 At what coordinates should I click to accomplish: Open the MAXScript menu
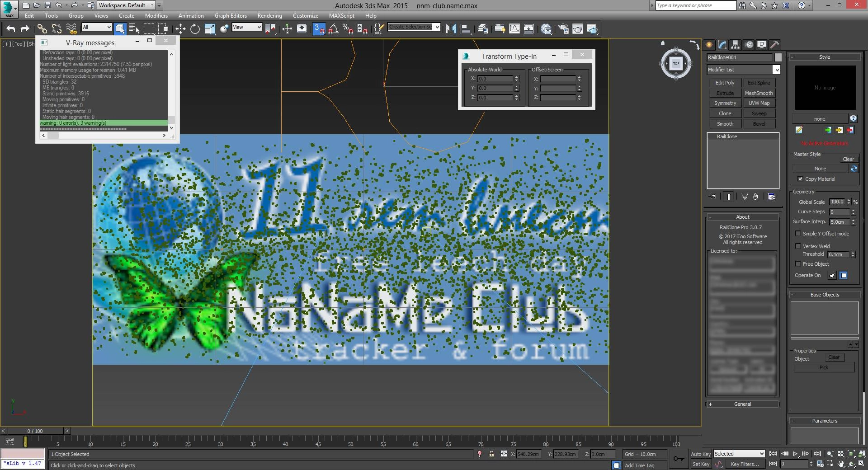tap(341, 15)
